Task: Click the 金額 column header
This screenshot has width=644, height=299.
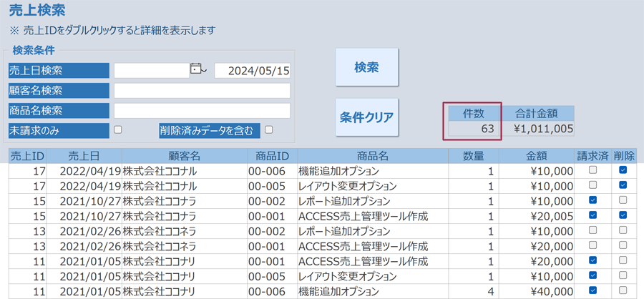Action: [x=537, y=156]
